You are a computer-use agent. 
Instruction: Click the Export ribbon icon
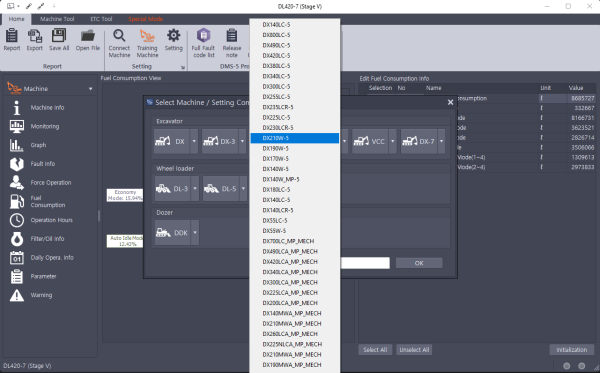(34, 40)
